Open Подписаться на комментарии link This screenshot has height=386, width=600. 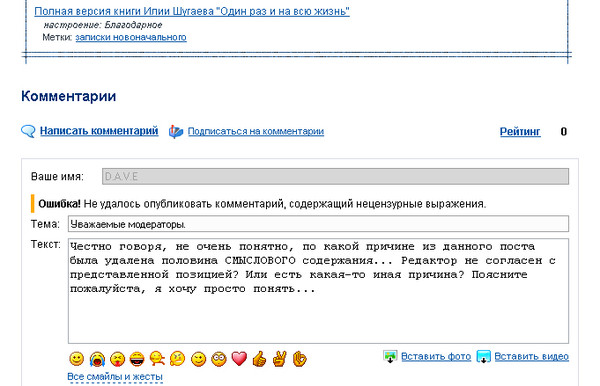coord(256,131)
